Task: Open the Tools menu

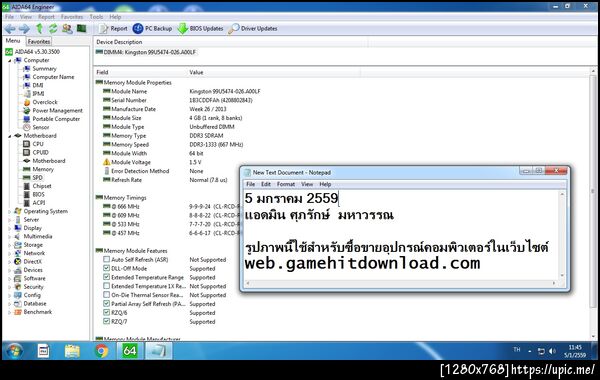Action: click(x=96, y=17)
